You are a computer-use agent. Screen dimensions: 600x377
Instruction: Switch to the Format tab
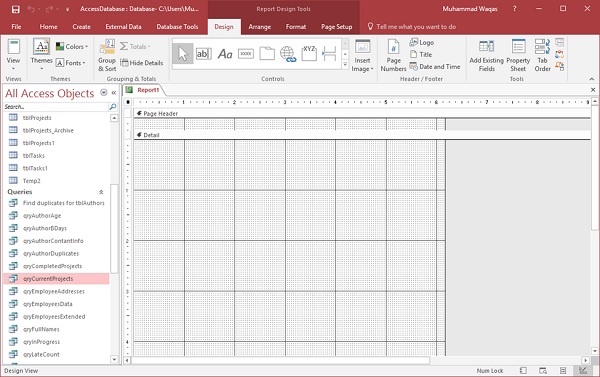coord(296,27)
